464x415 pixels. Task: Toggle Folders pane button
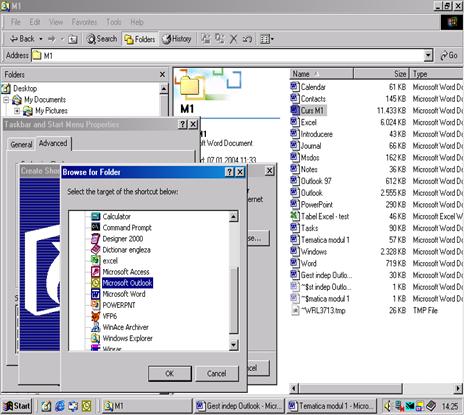tap(140, 39)
